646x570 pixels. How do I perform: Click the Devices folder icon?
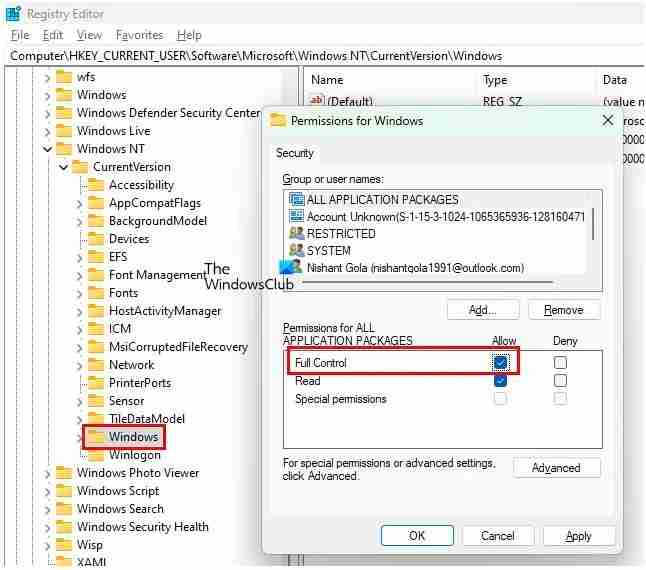pyautogui.click(x=96, y=239)
